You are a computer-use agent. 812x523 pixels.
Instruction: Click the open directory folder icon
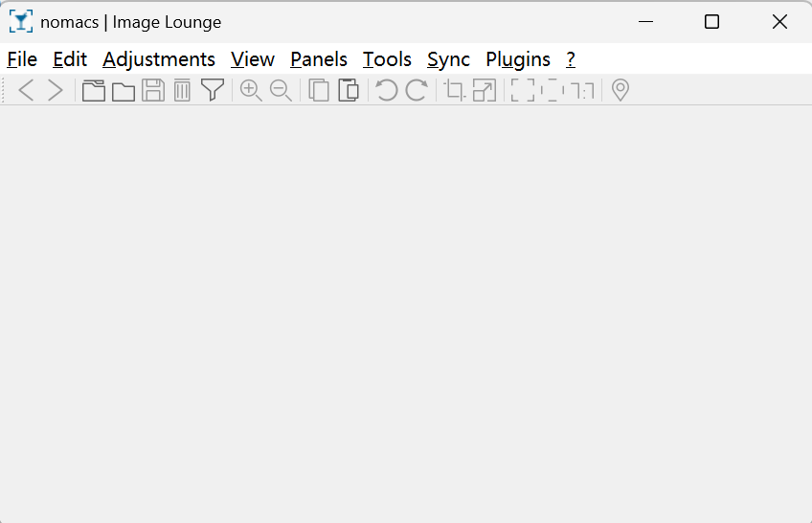click(x=94, y=90)
